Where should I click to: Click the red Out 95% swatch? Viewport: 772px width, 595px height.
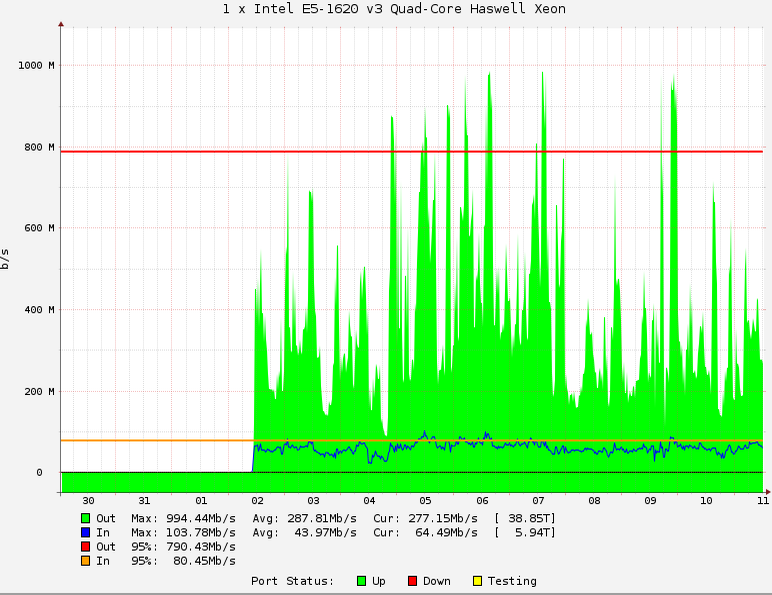point(86,547)
